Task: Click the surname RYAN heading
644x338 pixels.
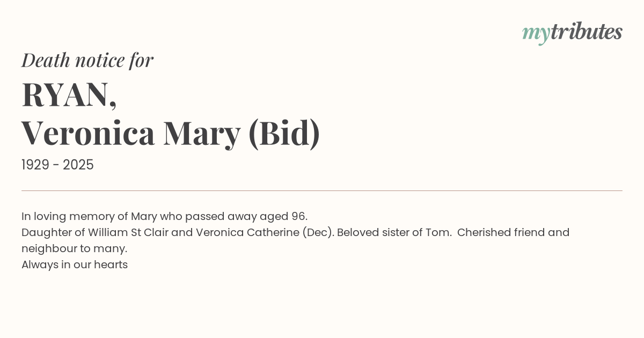Action: pos(69,94)
